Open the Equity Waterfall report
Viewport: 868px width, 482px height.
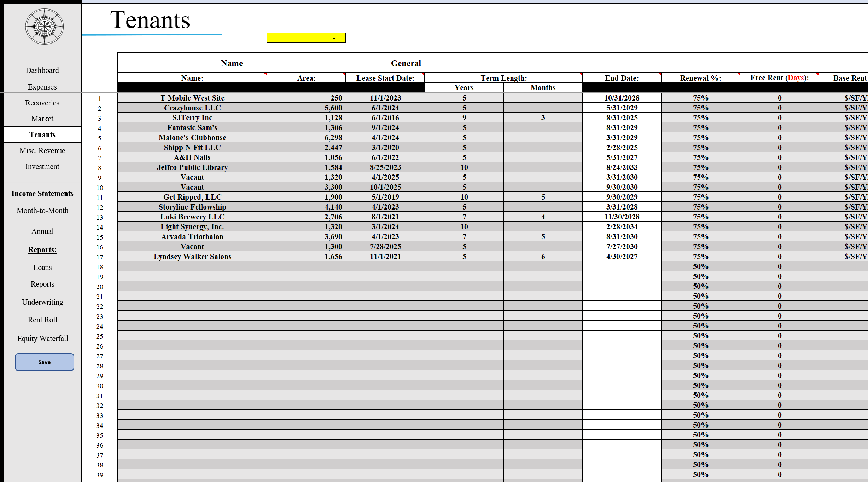click(42, 338)
